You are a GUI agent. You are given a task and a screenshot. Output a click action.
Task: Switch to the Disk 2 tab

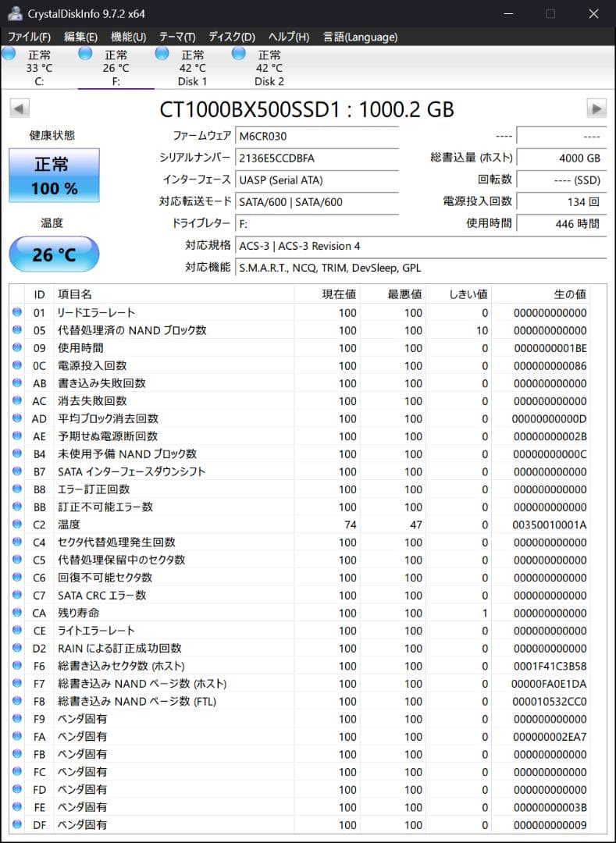[269, 68]
